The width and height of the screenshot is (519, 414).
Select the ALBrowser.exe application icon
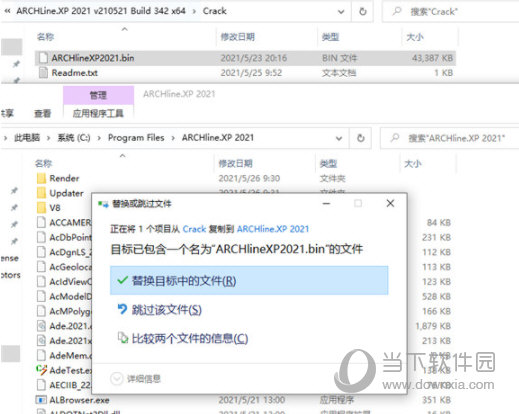point(41,400)
